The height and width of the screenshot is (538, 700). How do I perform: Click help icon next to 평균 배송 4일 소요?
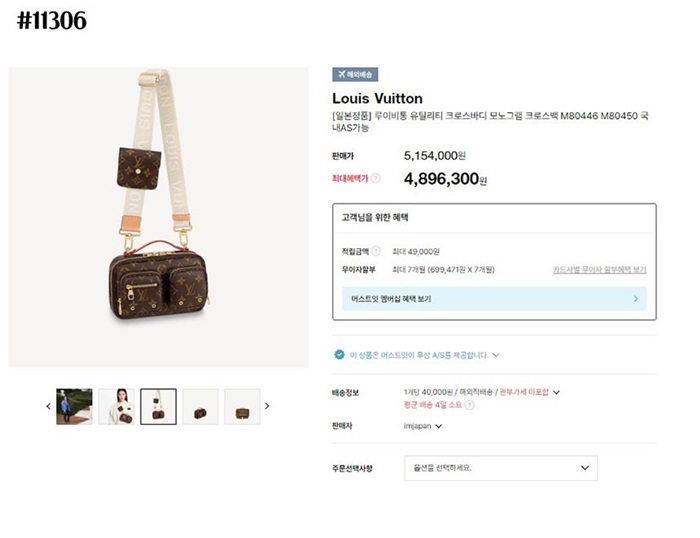coord(470,405)
